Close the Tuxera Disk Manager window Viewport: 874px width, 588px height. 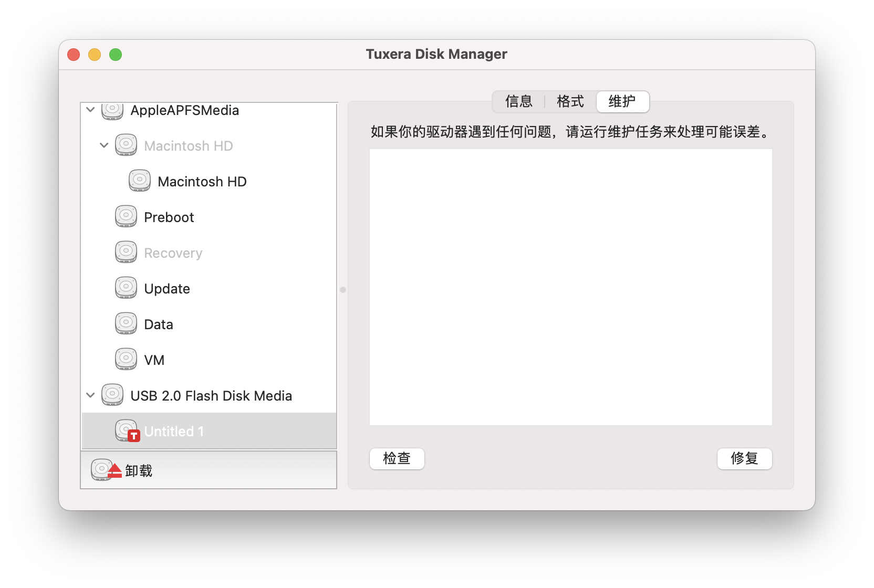coord(74,55)
